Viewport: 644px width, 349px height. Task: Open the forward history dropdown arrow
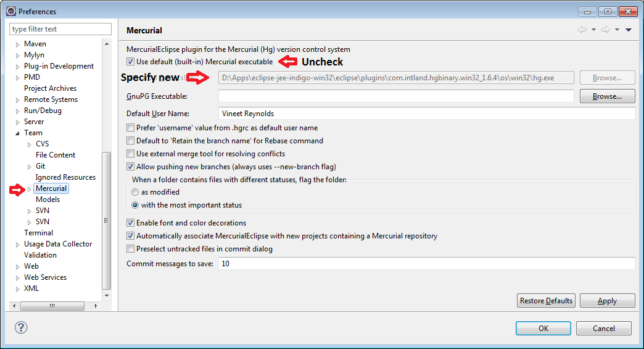617,30
